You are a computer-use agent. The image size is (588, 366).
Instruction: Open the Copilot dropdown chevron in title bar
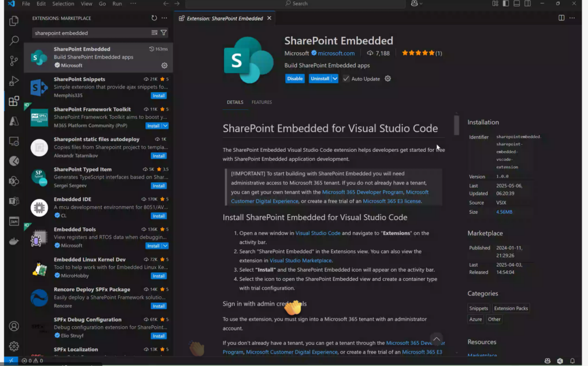click(x=421, y=4)
